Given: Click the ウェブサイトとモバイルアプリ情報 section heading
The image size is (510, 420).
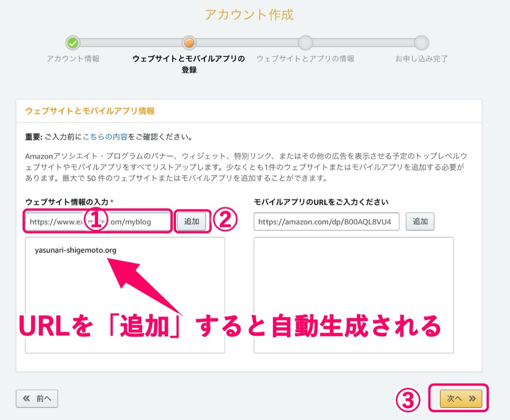Looking at the screenshot, I should click(x=90, y=111).
